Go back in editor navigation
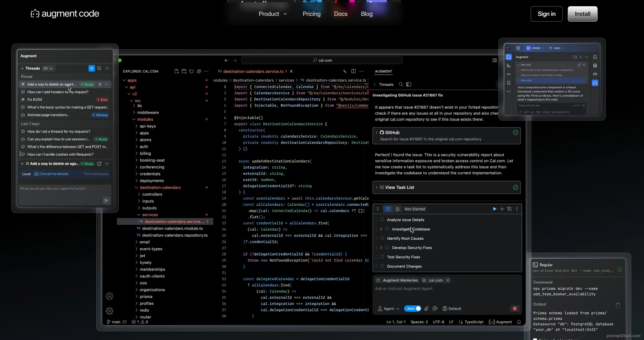The height and width of the screenshot is (340, 644). click(227, 60)
